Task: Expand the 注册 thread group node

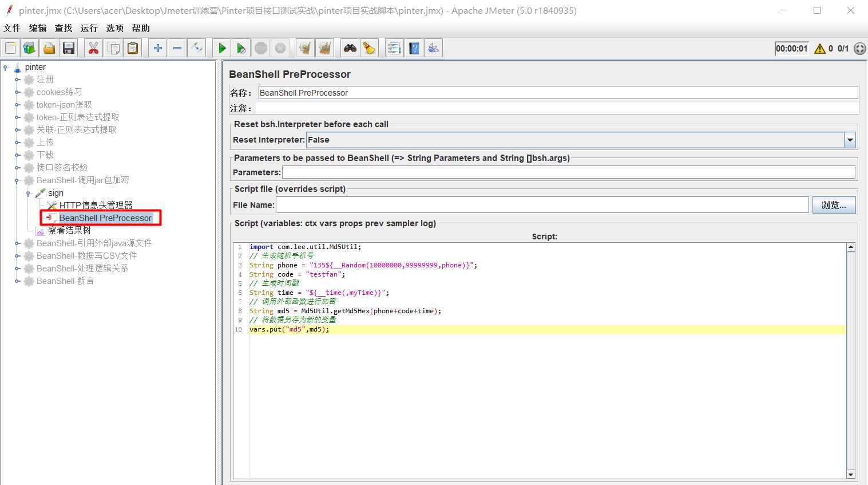Action: tap(17, 80)
